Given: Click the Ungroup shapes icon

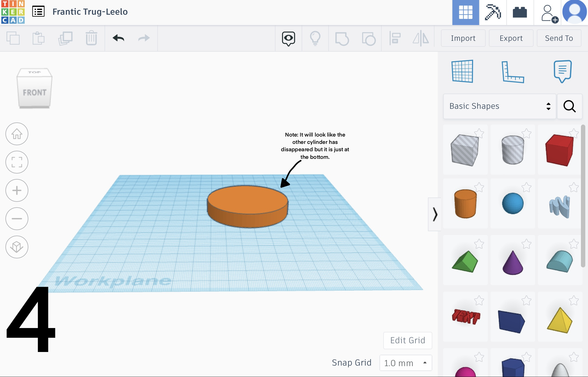Looking at the screenshot, I should pos(369,39).
